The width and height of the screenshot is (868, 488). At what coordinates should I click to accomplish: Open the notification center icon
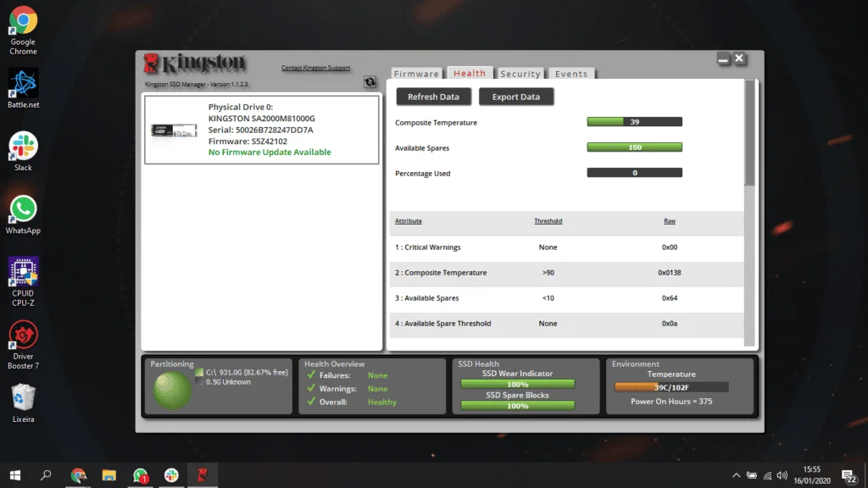coord(849,475)
